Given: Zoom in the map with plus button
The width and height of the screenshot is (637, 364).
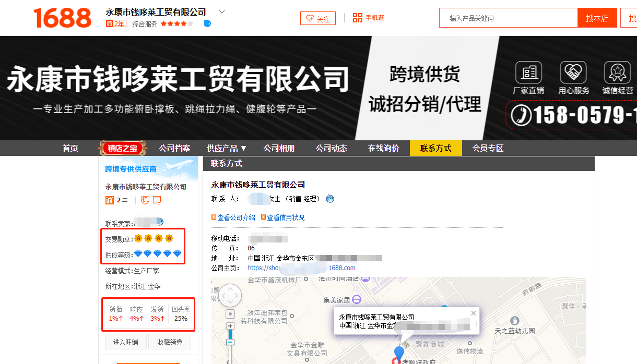Looking at the screenshot, I should pyautogui.click(x=230, y=326).
